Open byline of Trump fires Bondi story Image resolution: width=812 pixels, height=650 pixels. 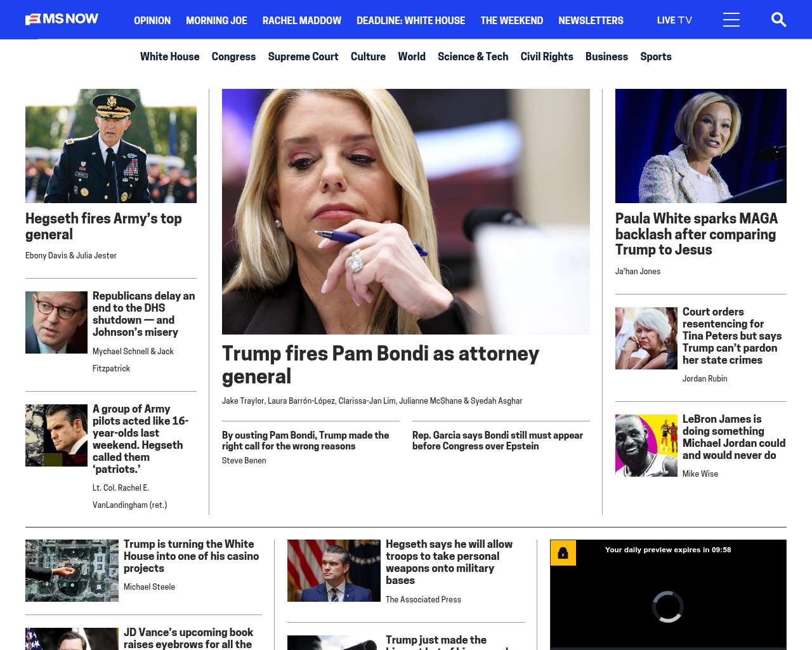click(372, 401)
